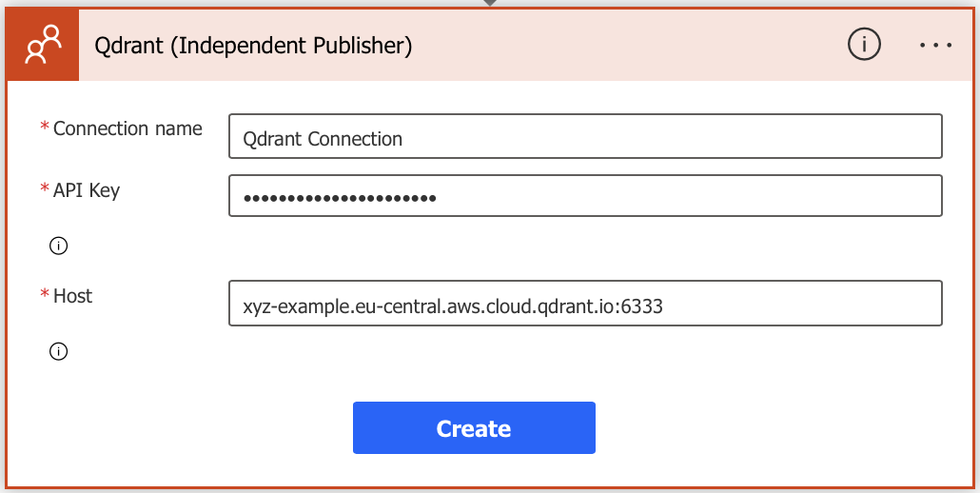980x493 pixels.
Task: Focus the API Key password field
Action: (x=585, y=195)
